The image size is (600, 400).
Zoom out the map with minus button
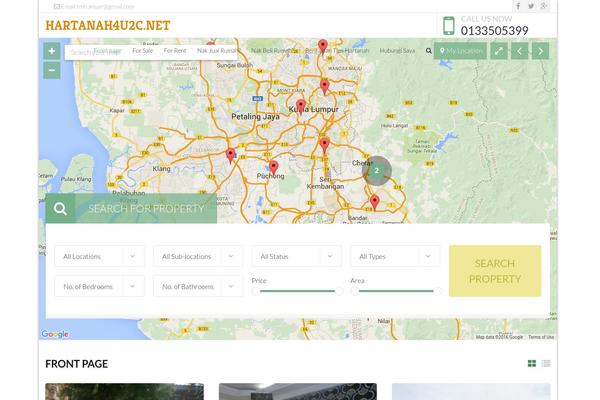click(x=52, y=70)
